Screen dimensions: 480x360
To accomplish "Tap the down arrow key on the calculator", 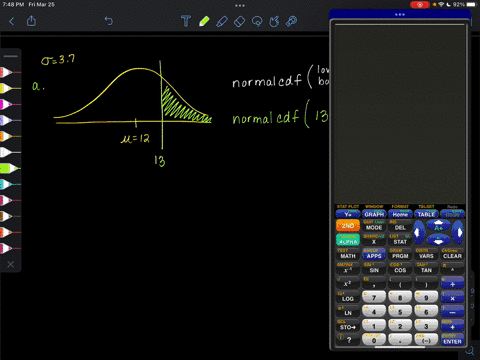I will click(x=438, y=239).
